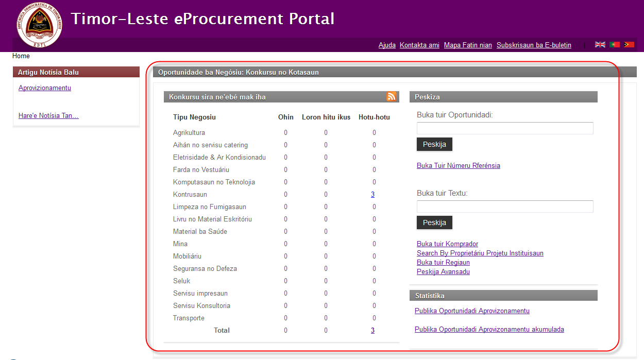The image size is (644, 360).
Task: Click in the Buka tuir Oportunidadi field
Action: point(505,128)
